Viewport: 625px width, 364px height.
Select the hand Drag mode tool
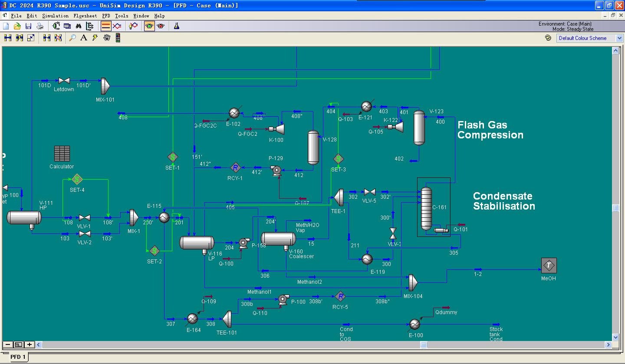pos(107,38)
